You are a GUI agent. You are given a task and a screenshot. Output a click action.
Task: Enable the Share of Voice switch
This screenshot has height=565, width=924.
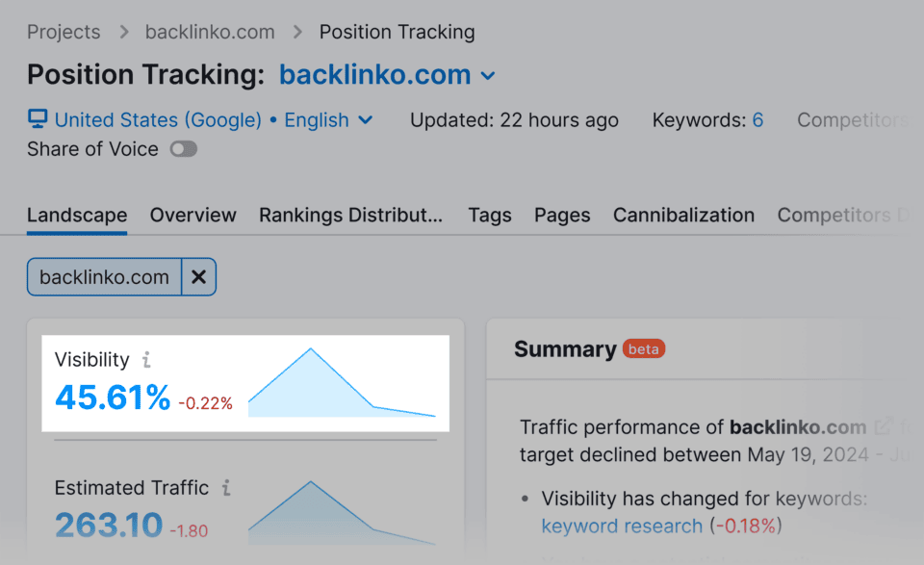tap(183, 149)
